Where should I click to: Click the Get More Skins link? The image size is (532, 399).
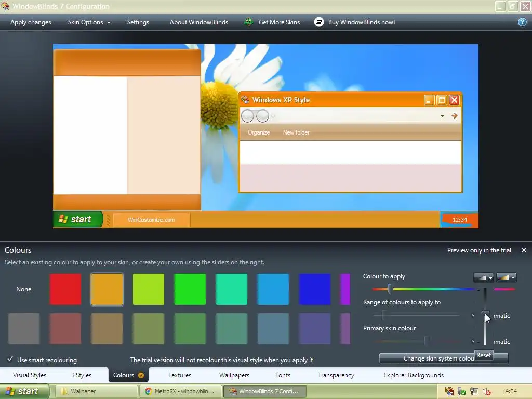pos(279,22)
